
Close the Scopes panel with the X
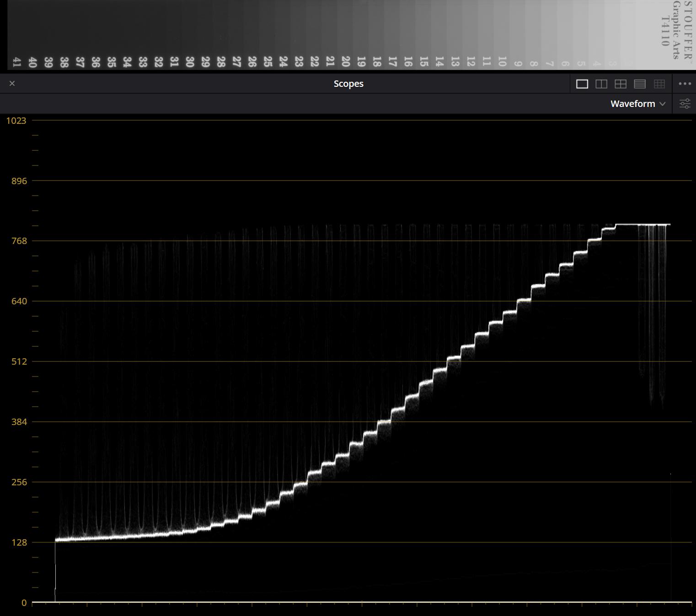pyautogui.click(x=12, y=83)
